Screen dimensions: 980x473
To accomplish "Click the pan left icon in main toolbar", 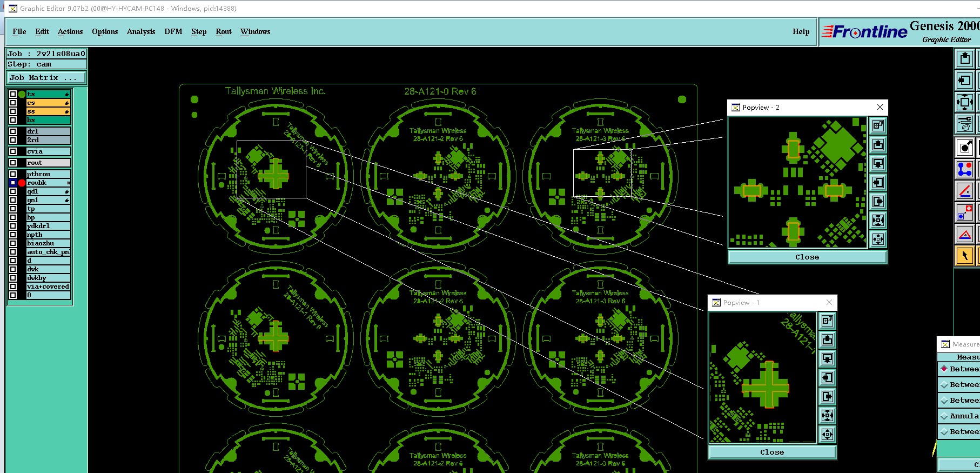I will coord(965,81).
